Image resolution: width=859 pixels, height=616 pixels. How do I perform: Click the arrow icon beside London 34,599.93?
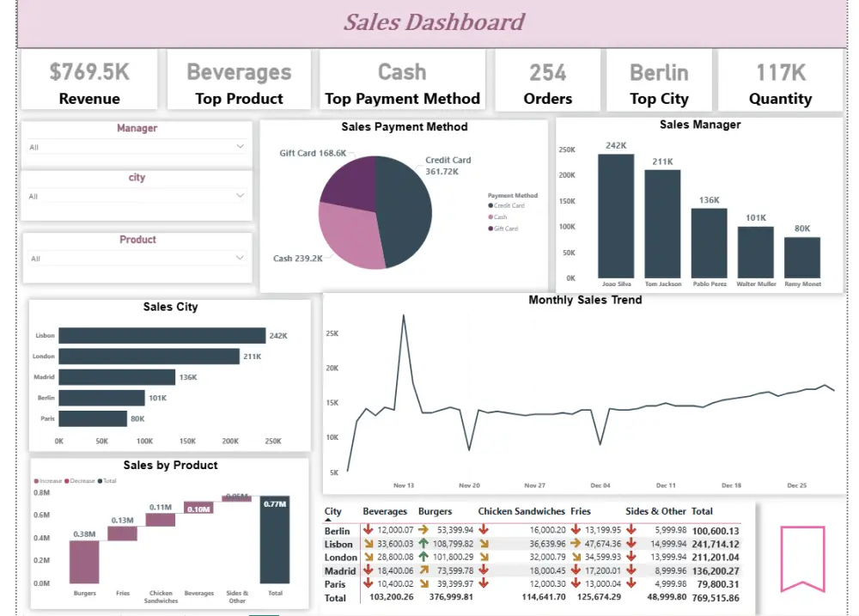tap(576, 557)
